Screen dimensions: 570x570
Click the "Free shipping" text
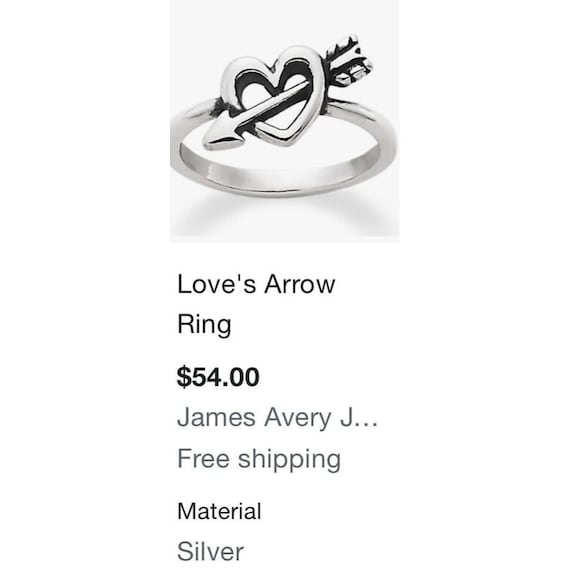coord(259,459)
